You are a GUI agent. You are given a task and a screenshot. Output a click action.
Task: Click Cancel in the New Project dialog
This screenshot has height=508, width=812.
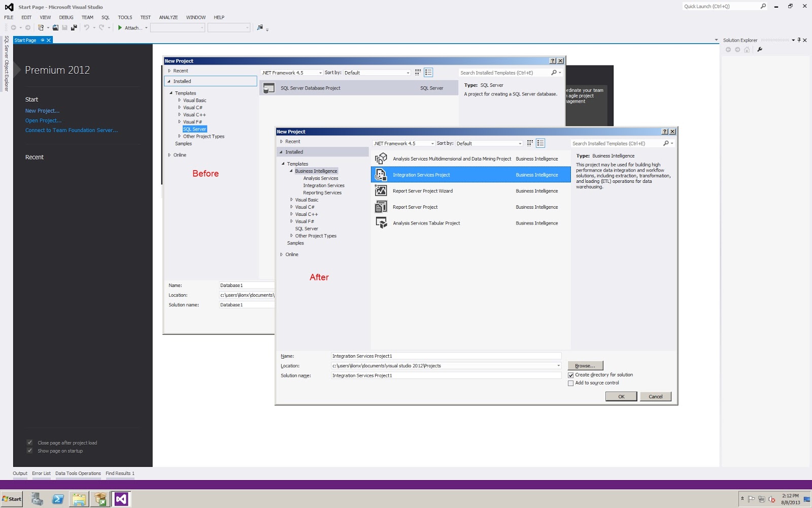[x=656, y=397]
